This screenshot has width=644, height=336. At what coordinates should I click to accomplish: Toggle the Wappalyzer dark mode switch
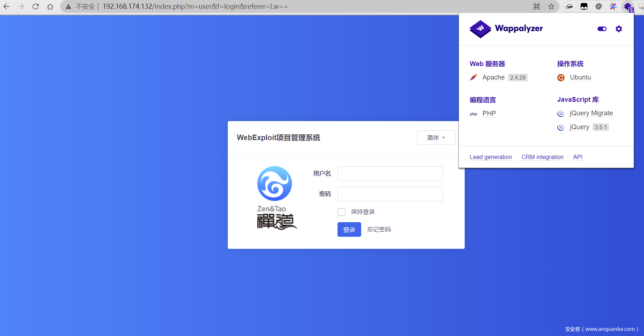click(x=602, y=29)
